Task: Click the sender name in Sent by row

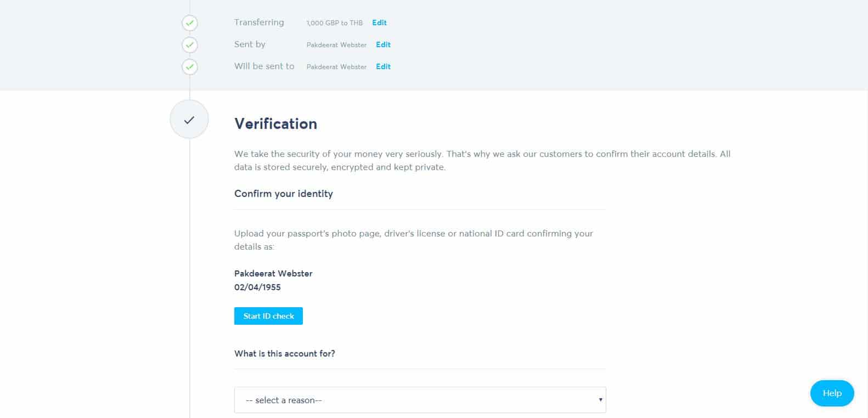Action: (x=336, y=45)
